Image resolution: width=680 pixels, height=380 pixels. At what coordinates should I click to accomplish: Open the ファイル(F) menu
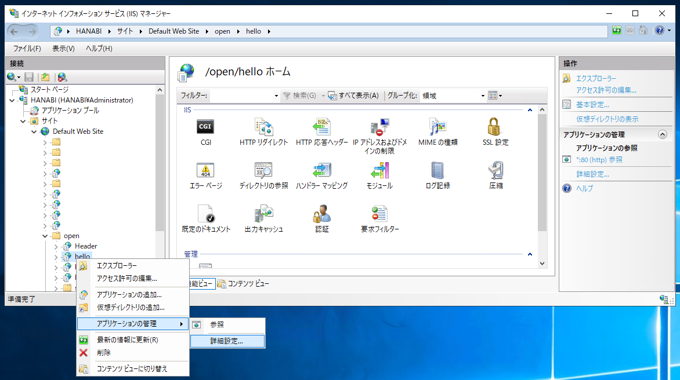[x=27, y=49]
